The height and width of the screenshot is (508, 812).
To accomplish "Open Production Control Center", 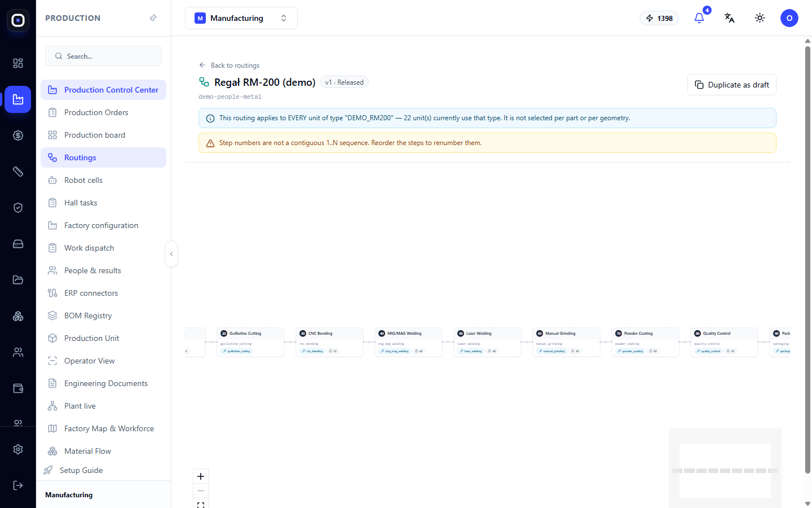I will (103, 90).
